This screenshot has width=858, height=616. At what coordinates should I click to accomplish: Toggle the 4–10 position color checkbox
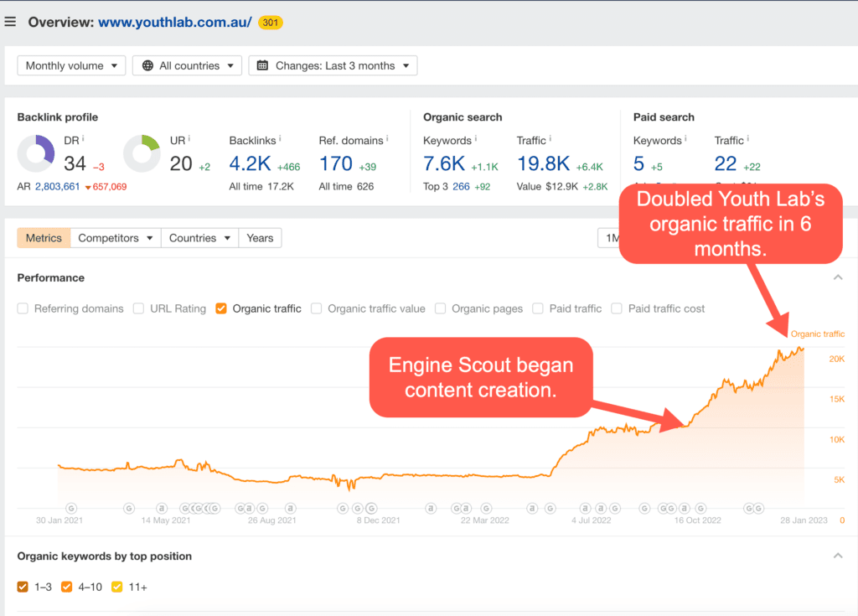65,587
